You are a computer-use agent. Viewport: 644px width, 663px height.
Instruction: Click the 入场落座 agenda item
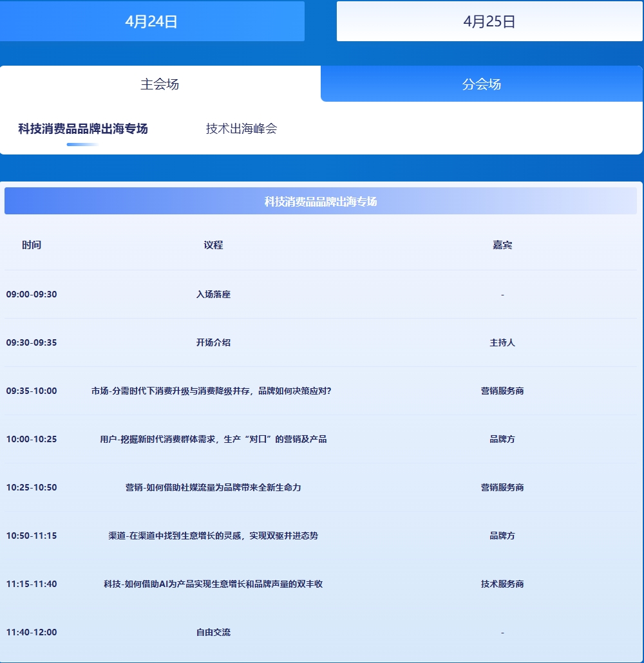pyautogui.click(x=213, y=295)
